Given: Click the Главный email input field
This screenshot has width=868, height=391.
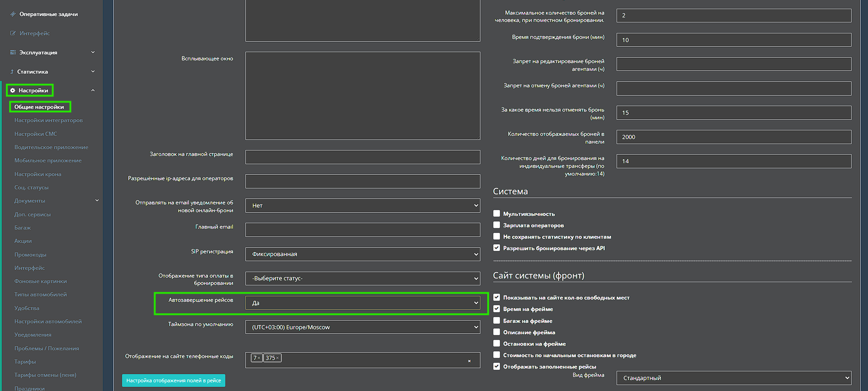Looking at the screenshot, I should (362, 230).
